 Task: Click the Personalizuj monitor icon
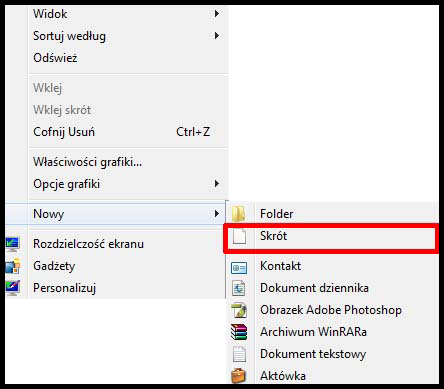13,288
